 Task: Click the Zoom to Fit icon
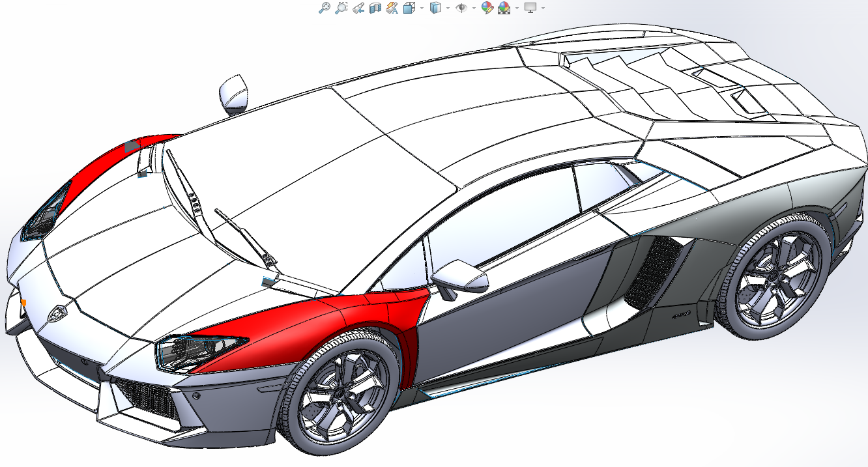324,8
